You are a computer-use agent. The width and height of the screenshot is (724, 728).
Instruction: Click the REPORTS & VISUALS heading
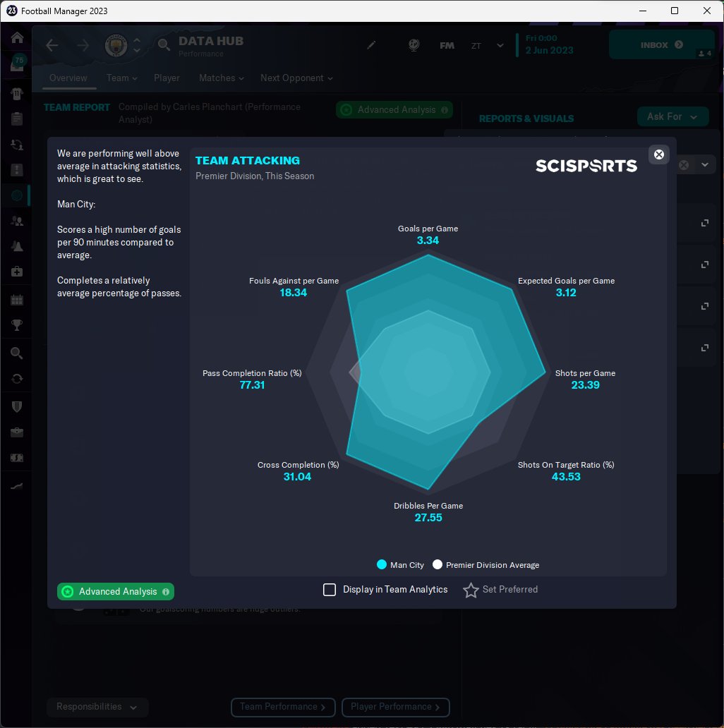click(526, 119)
